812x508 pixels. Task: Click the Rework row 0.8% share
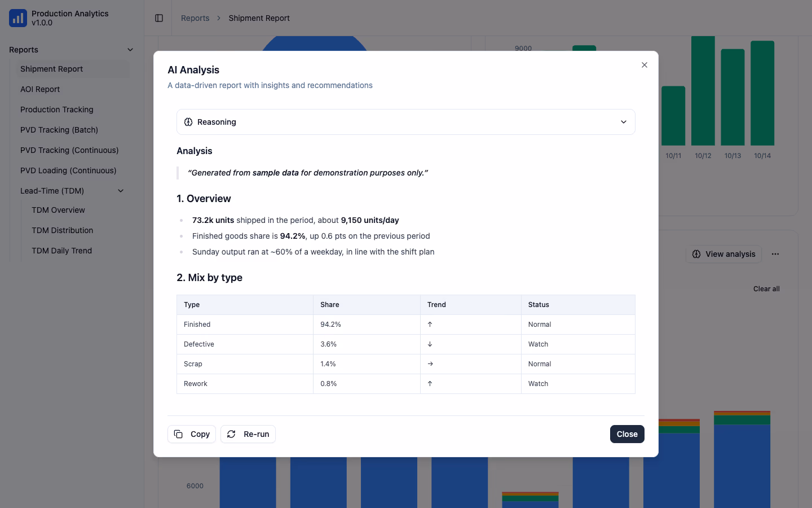pyautogui.click(x=367, y=384)
